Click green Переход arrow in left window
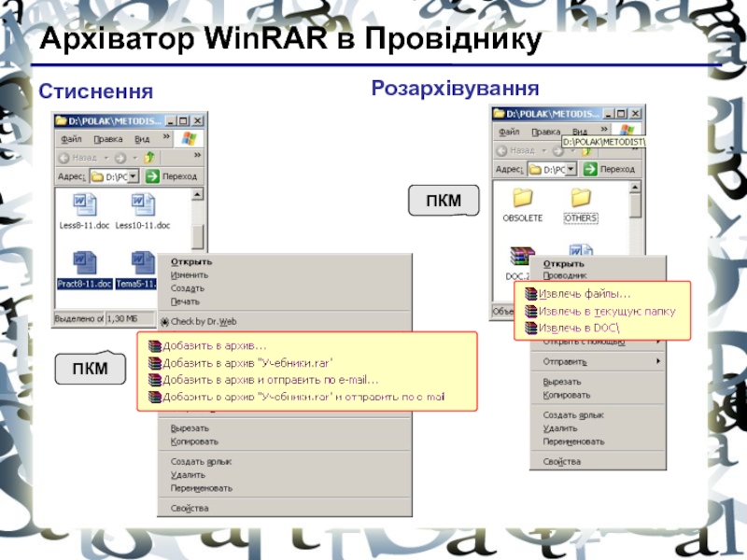 pos(152,176)
